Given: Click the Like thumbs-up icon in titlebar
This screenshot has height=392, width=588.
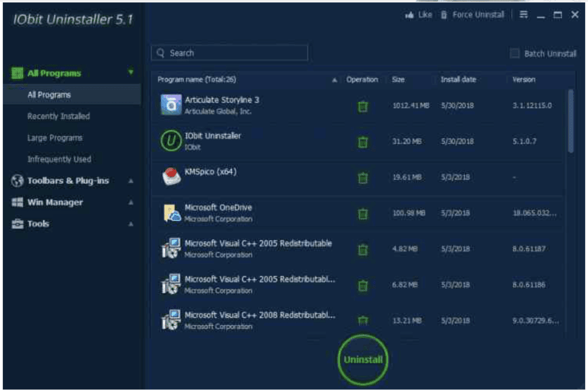Looking at the screenshot, I should (x=411, y=15).
